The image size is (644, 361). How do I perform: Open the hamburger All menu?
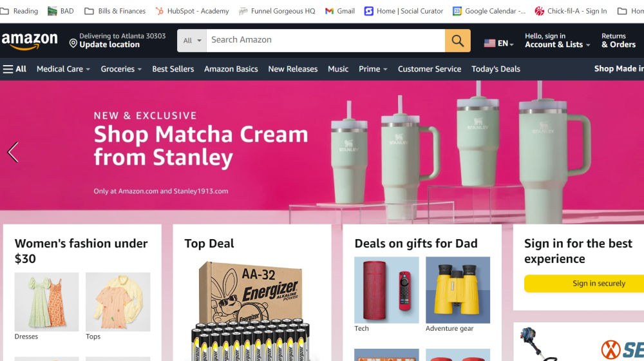(14, 69)
